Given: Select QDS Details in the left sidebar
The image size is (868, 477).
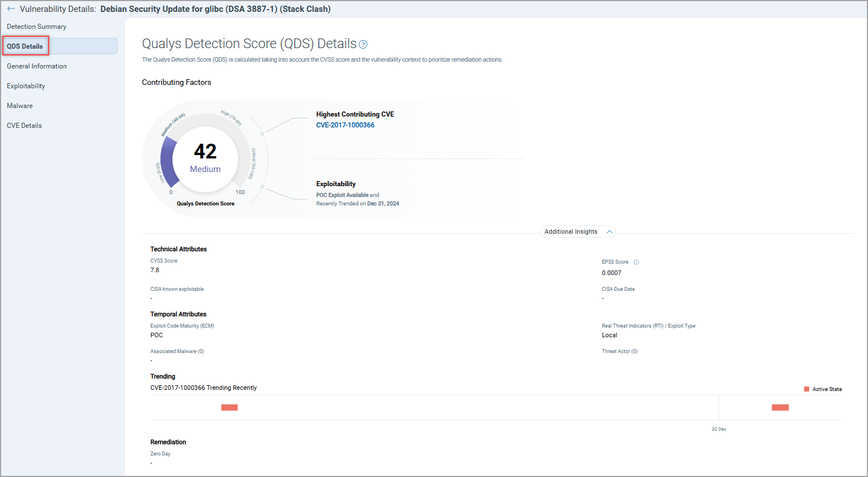Looking at the screenshot, I should [x=25, y=46].
